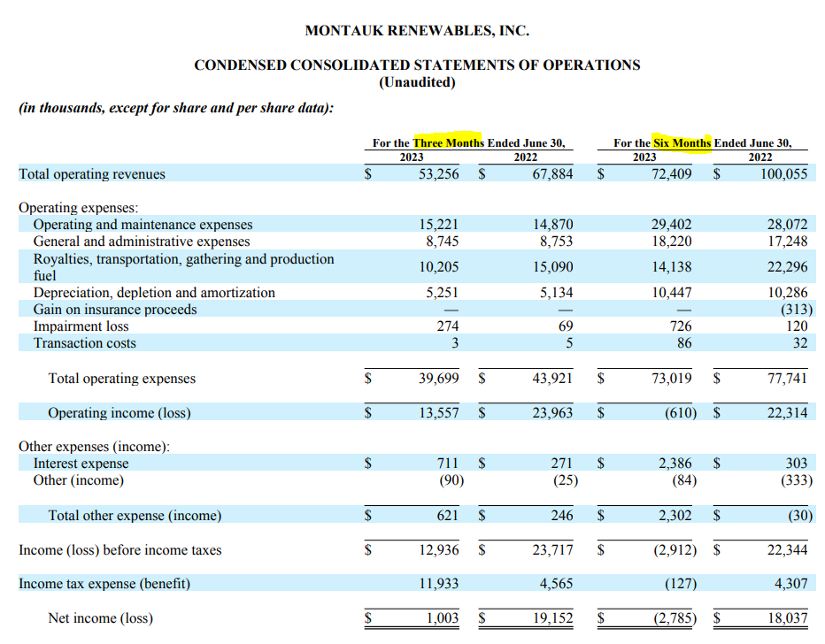This screenshot has height=644, width=825.
Task: Click 'General and administrative expenses' label
Action: [142, 241]
